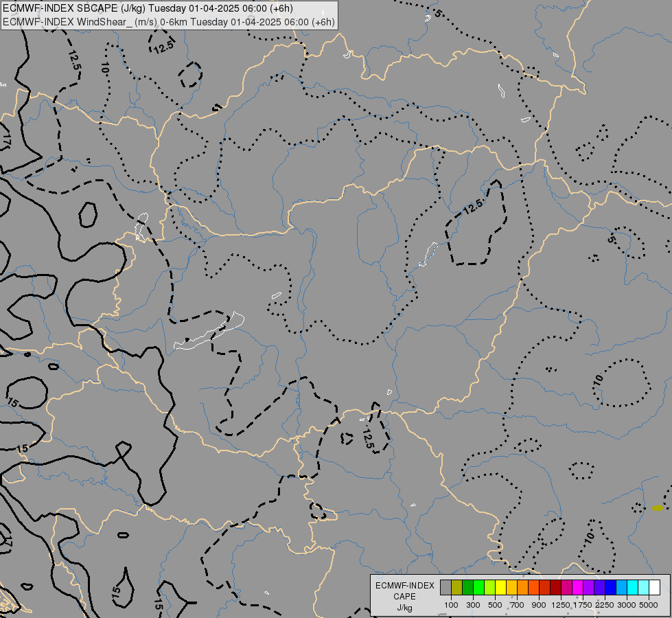Select the white legend swatch
Viewport: 672px width, 618px height.
coord(655,588)
